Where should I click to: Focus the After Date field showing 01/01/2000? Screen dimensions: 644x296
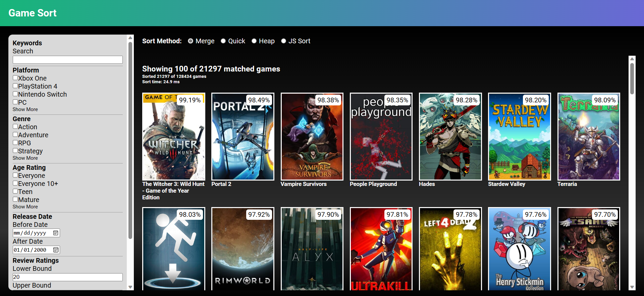pyautogui.click(x=36, y=250)
